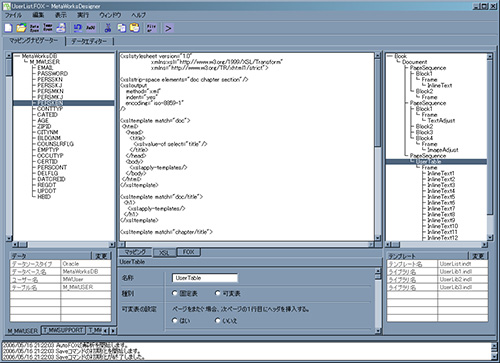Screen dimensions: 500x363
Task: Select the highlighted UserTable tree node
Action: click(428, 161)
